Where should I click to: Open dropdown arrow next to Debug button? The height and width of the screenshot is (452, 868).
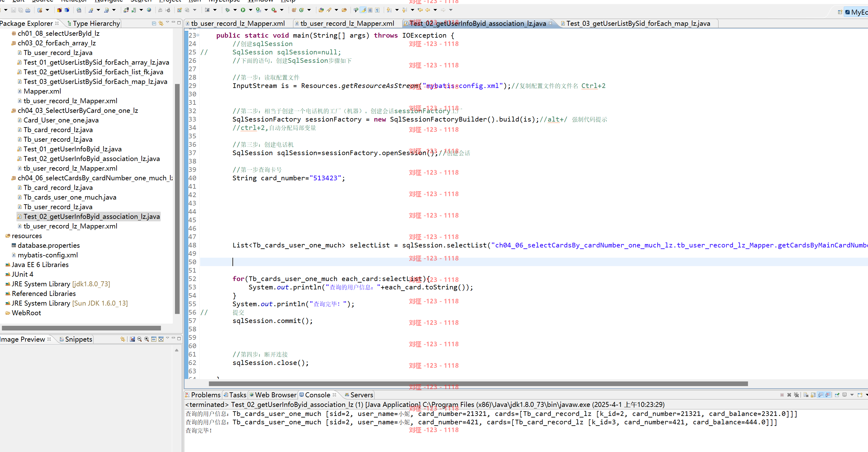pyautogui.click(x=235, y=10)
